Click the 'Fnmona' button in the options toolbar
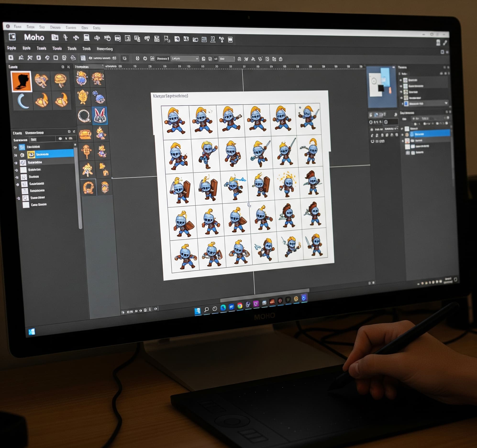 [163, 59]
